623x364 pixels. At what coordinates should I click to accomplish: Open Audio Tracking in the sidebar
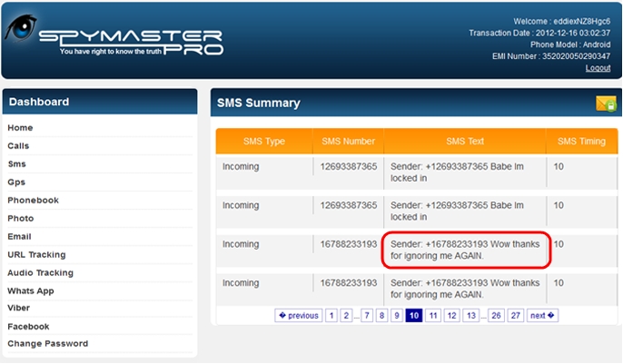point(41,272)
